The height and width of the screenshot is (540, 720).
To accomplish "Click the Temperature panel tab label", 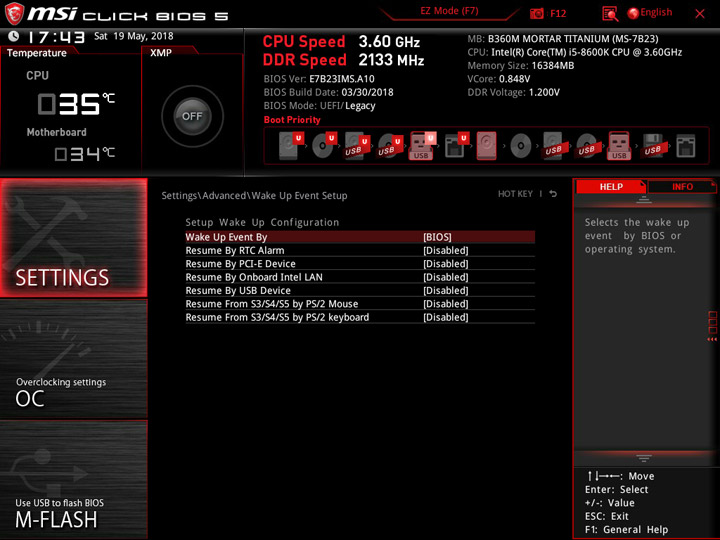I will (x=37, y=53).
